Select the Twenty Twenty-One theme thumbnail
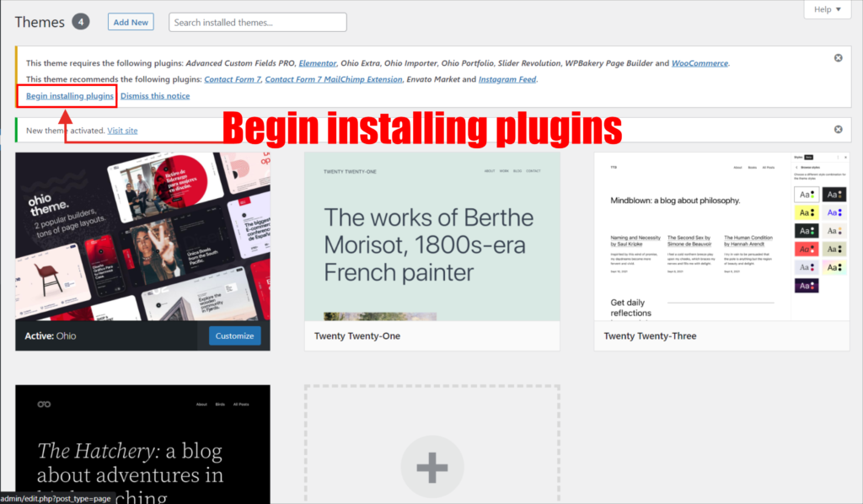Image resolution: width=863 pixels, height=504 pixels. pyautogui.click(x=431, y=236)
